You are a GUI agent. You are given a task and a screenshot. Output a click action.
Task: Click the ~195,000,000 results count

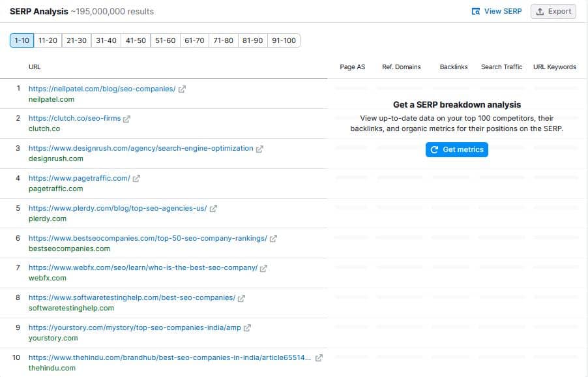[x=112, y=12]
